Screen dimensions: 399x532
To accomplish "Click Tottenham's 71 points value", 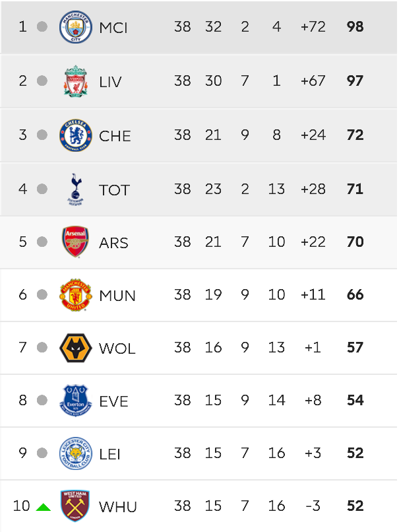I will (355, 189).
